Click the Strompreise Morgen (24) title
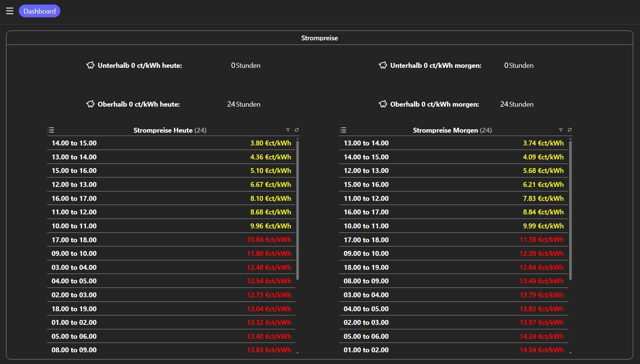The height and width of the screenshot is (364, 640). tap(452, 130)
